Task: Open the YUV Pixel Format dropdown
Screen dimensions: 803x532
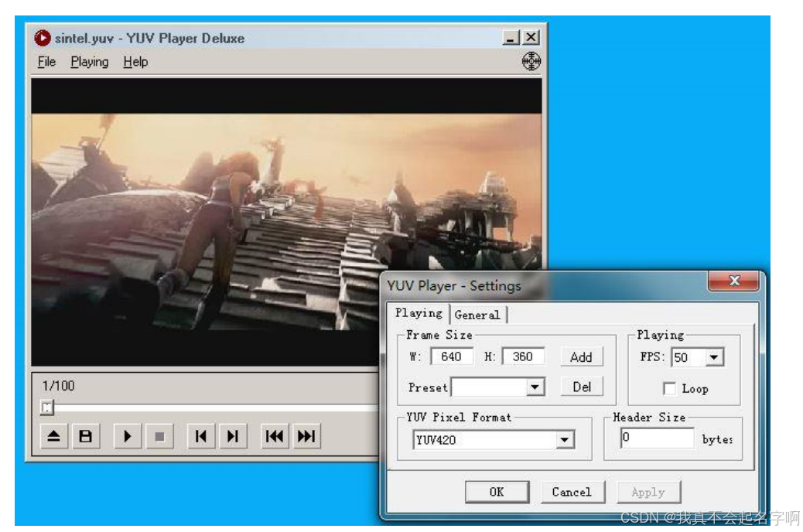Action: click(565, 439)
